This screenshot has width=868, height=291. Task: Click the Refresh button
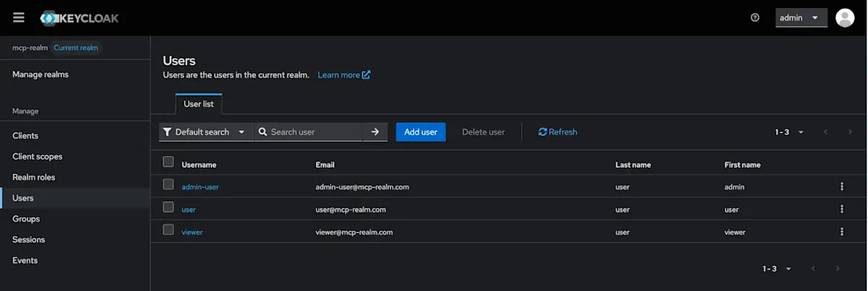[x=558, y=132]
